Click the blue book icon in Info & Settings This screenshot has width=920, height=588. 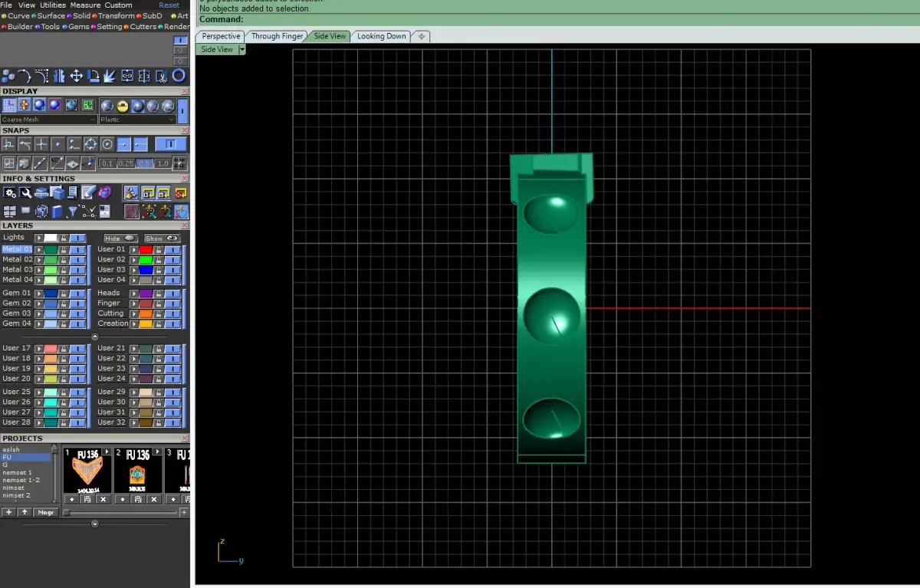tap(57, 212)
